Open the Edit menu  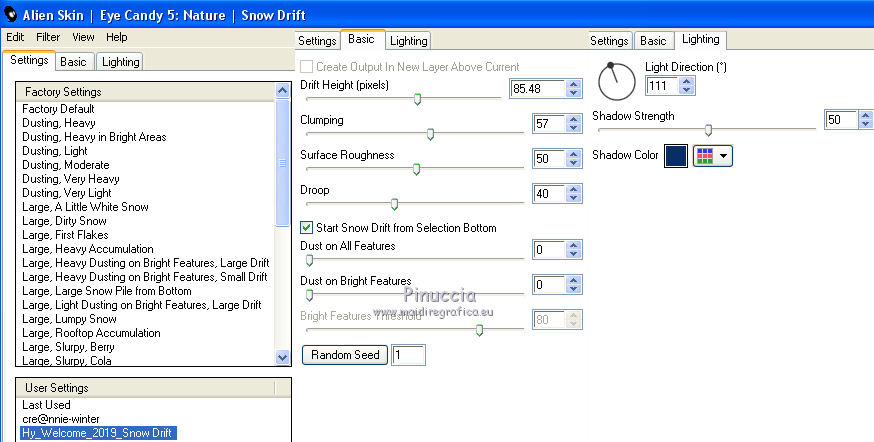15,37
